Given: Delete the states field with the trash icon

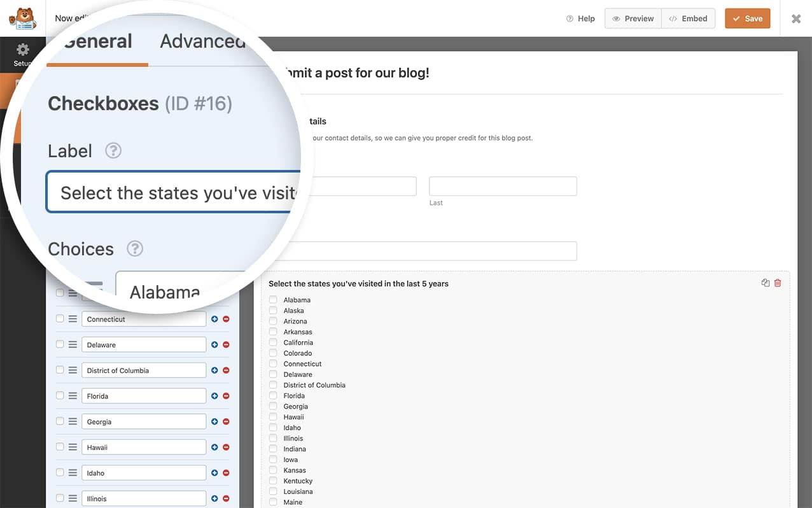Looking at the screenshot, I should click(777, 282).
